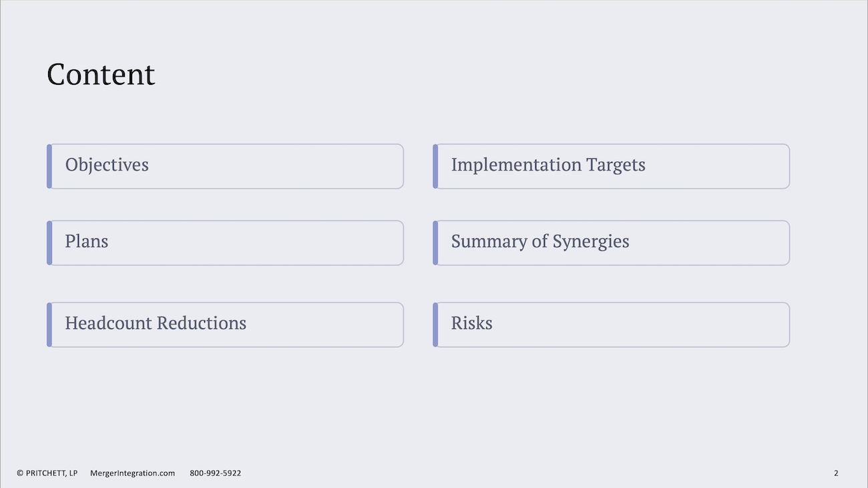868x488 pixels.
Task: Open the Objectives section
Action: tap(225, 166)
